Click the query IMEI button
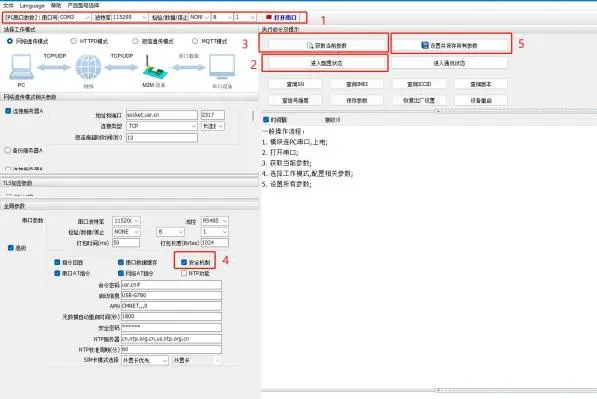This screenshot has height=399, width=597. 357,84
